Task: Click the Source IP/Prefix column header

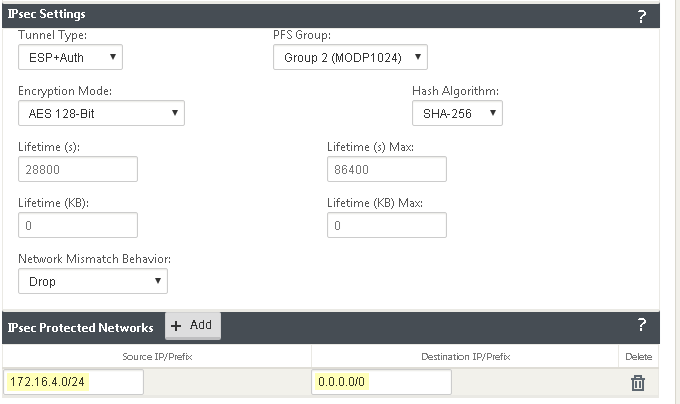Action: [155, 356]
